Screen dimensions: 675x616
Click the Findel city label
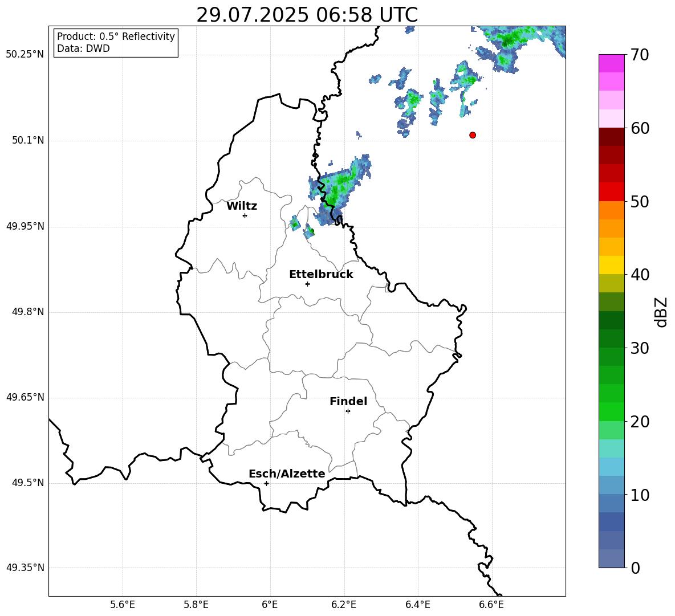[x=348, y=401]
